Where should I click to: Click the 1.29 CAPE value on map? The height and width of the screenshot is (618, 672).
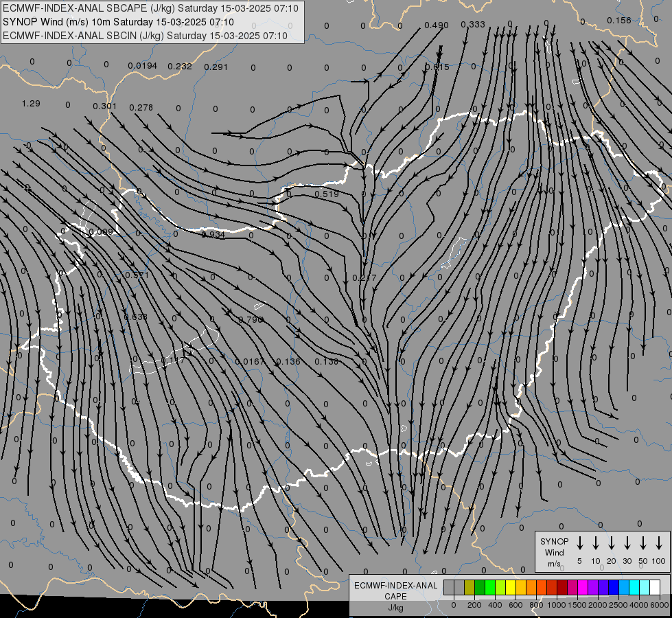[31, 104]
